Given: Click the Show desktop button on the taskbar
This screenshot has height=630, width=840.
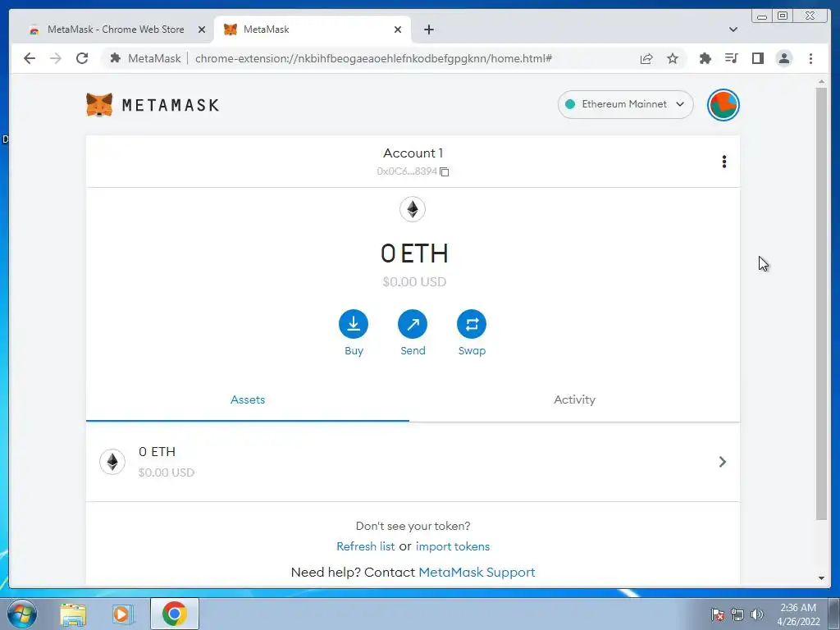Looking at the screenshot, I should point(834,614).
